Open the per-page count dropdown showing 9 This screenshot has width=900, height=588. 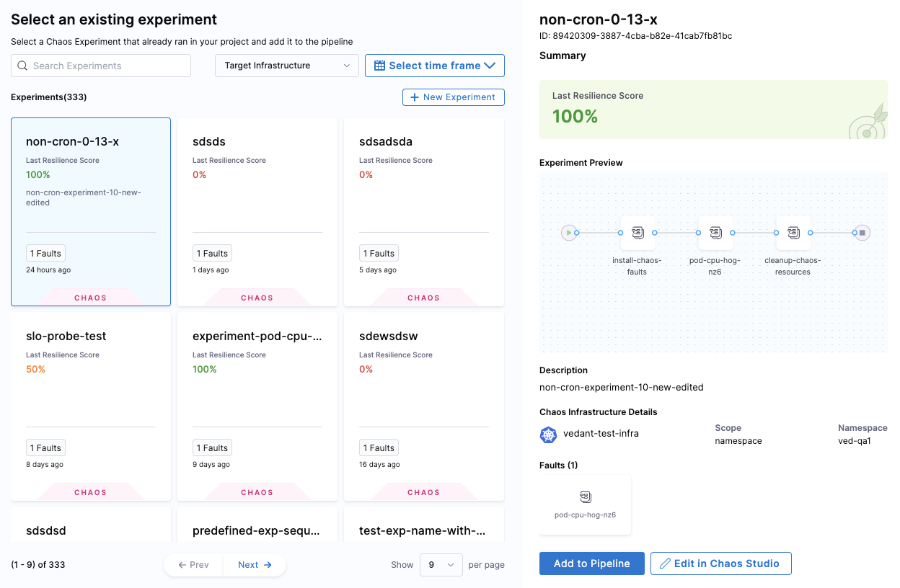click(441, 565)
